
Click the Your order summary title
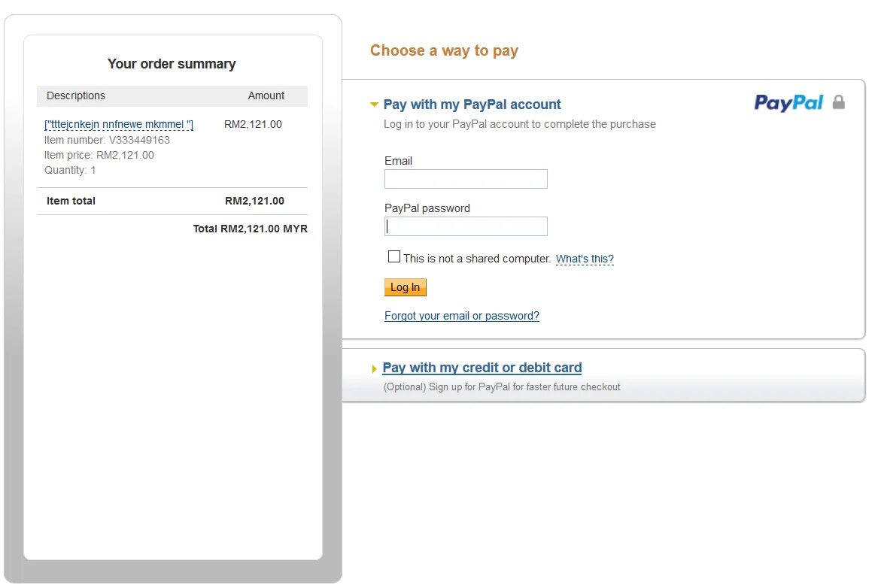[x=172, y=64]
